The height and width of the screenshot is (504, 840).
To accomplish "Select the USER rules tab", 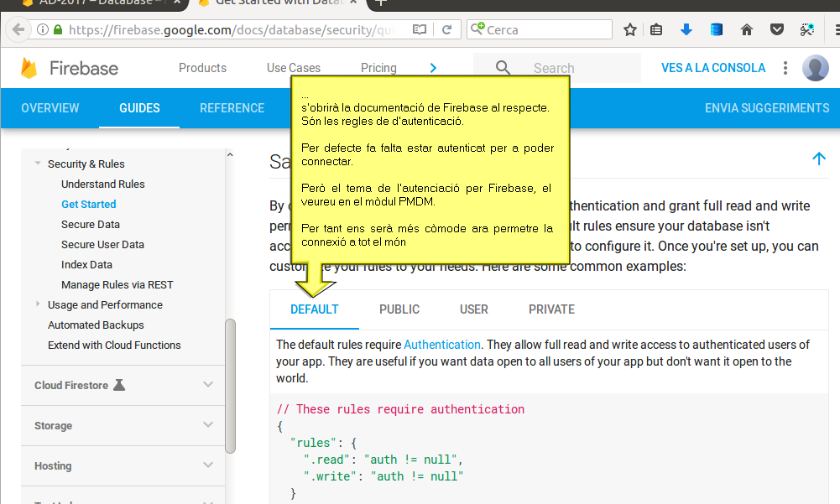I will 473,309.
